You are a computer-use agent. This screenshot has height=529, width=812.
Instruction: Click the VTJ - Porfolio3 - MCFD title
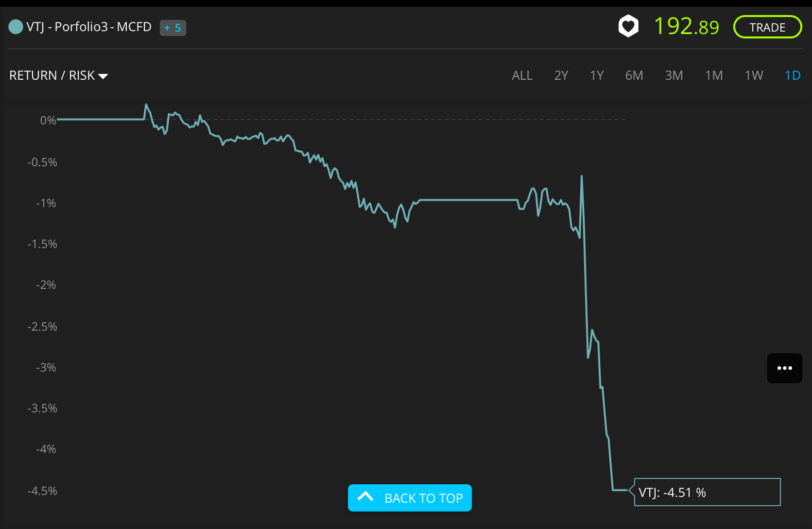tap(89, 27)
